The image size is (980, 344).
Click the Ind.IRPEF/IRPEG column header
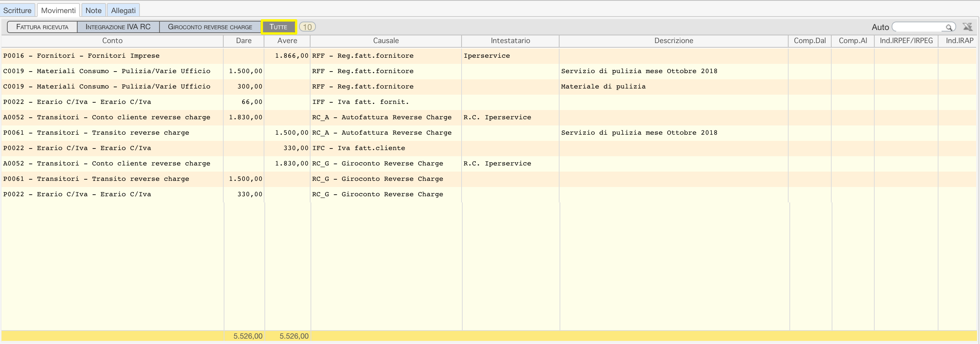(x=906, y=41)
